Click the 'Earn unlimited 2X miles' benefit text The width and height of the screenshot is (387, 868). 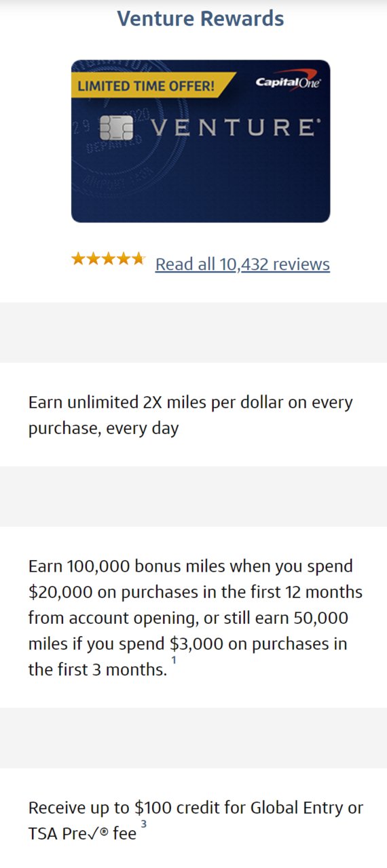tap(191, 416)
